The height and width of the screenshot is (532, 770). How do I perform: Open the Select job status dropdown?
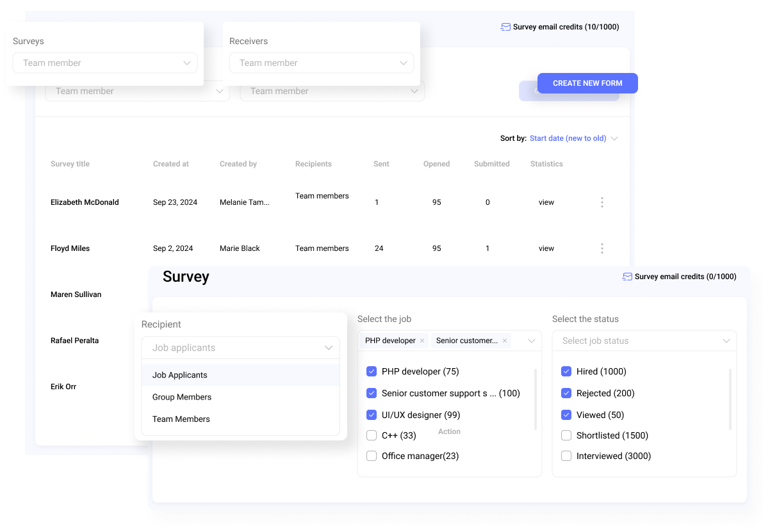(x=644, y=341)
